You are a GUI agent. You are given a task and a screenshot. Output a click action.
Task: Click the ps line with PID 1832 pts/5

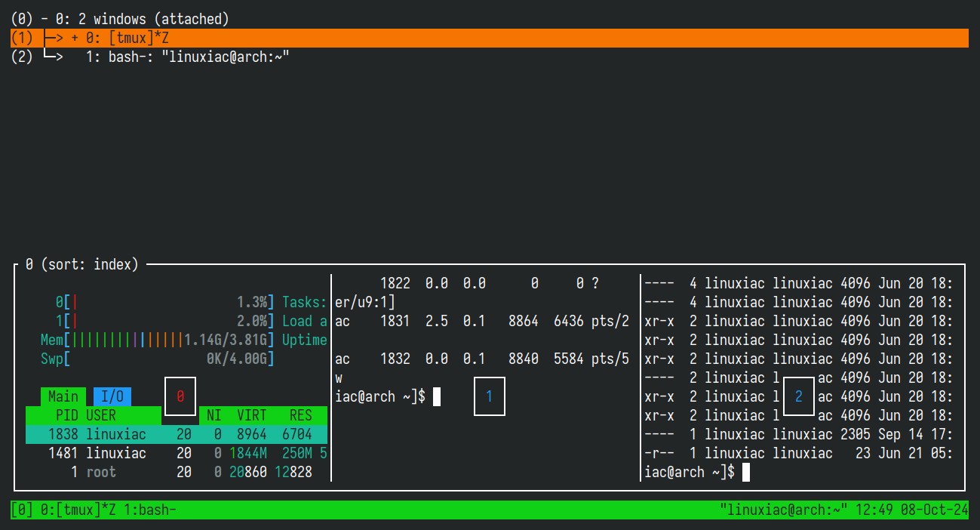[x=482, y=359]
